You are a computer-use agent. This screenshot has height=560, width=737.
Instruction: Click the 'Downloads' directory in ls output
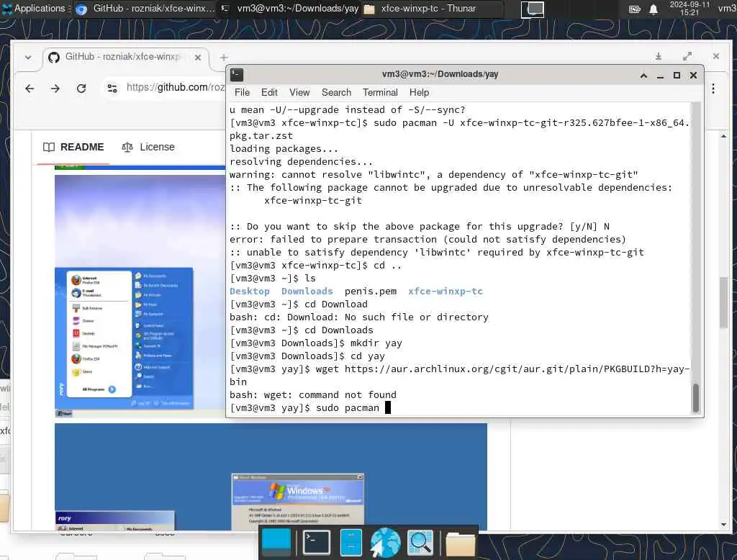click(307, 291)
